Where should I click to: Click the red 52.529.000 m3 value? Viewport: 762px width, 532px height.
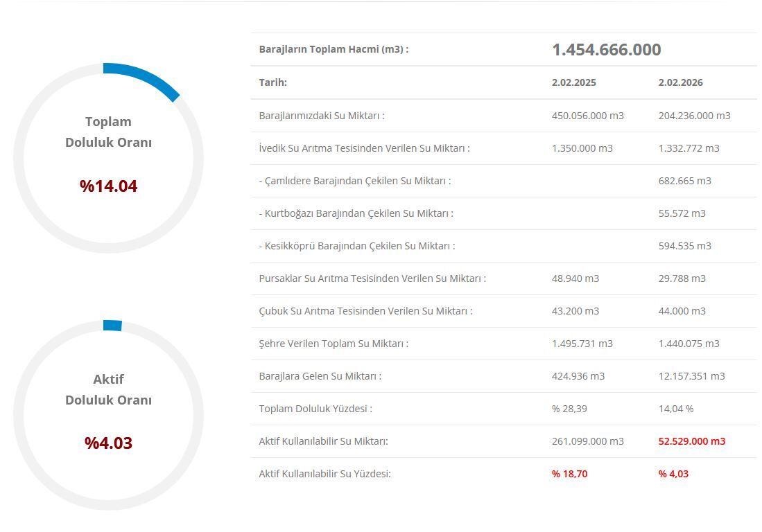[692, 441]
